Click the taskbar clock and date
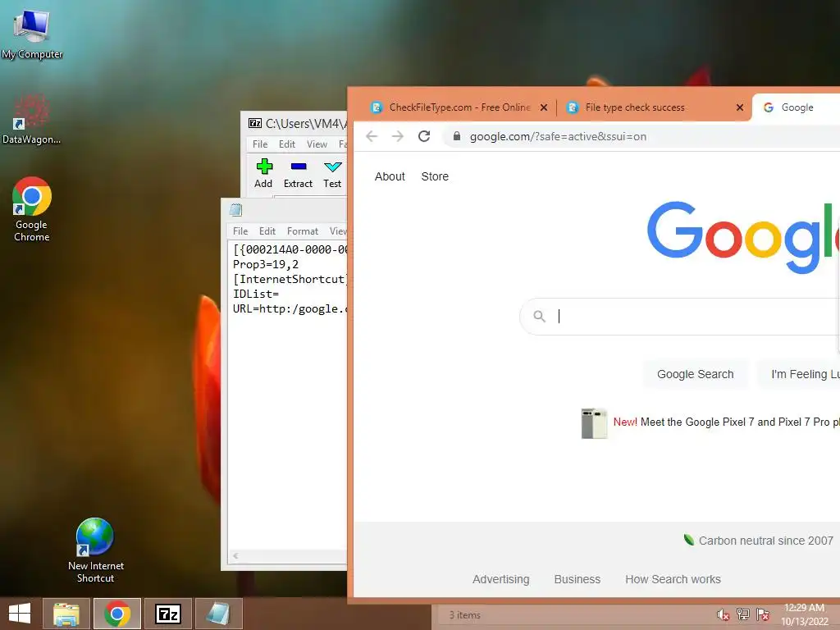 pos(804,614)
